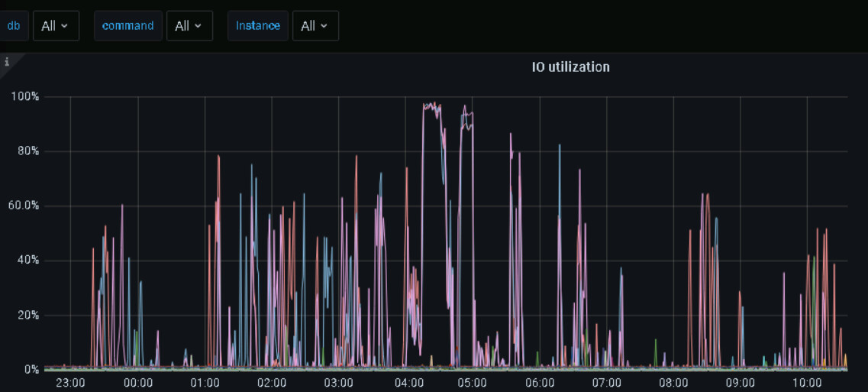Open the instance variable All dropdown

coord(315,25)
